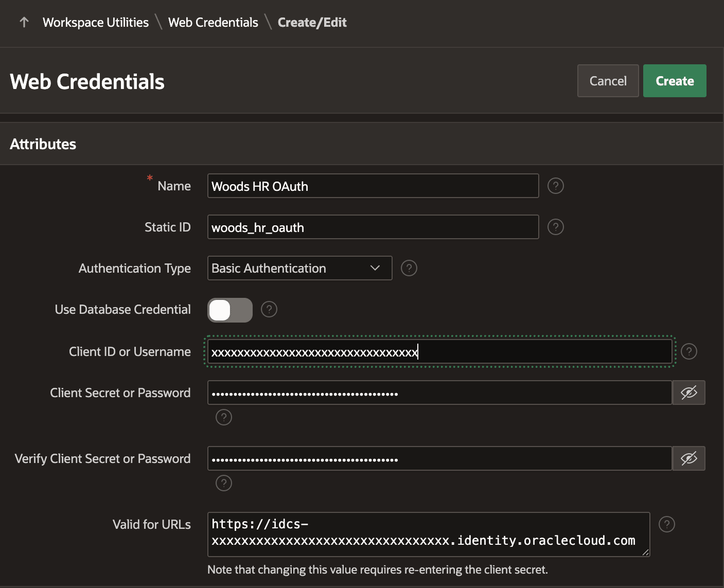Click the note about re-entering client secret
The width and height of the screenshot is (724, 588).
pos(378,569)
